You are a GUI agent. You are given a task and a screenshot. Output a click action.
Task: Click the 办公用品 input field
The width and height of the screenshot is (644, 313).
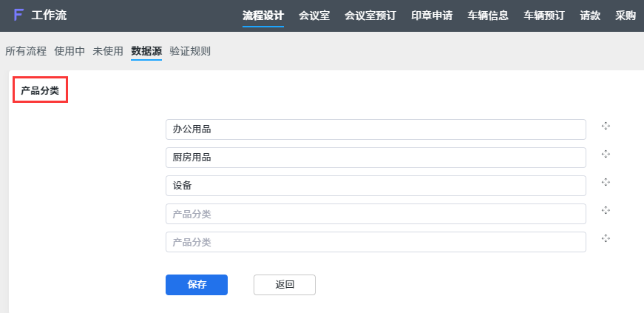(376, 129)
